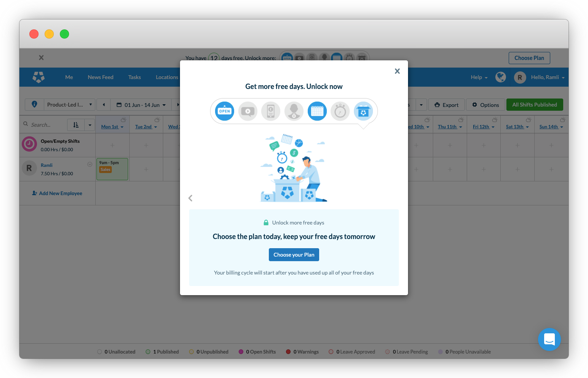
Task: Click the mobile phone icon in the modal
Action: [x=271, y=111]
